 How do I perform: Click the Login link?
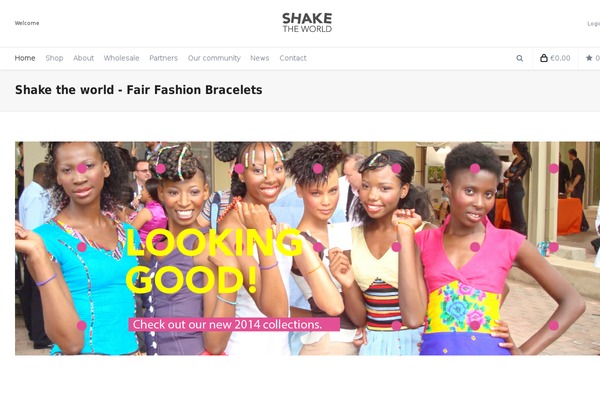pos(593,24)
